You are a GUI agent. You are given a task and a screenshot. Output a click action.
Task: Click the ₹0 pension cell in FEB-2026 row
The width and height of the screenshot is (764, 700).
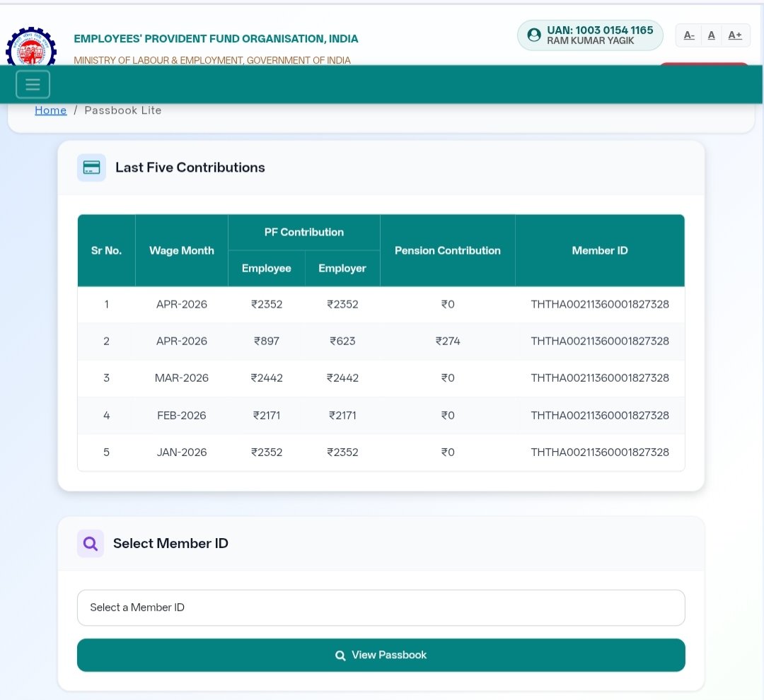(x=448, y=416)
